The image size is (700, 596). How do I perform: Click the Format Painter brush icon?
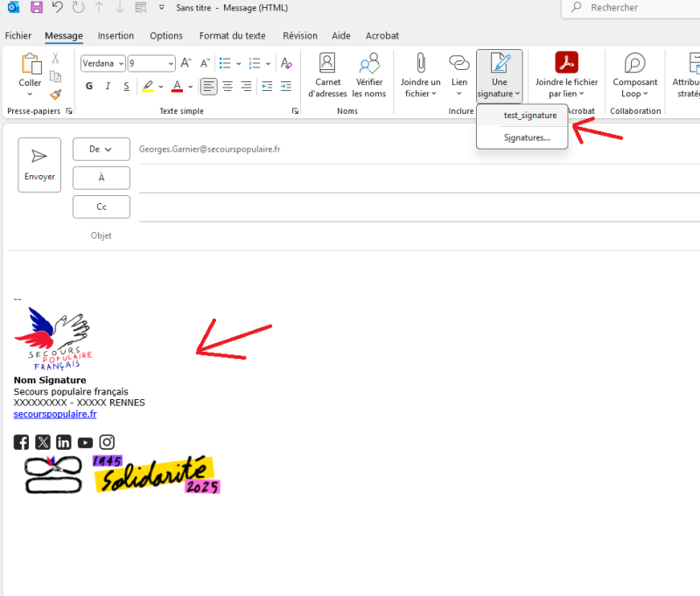[55, 95]
